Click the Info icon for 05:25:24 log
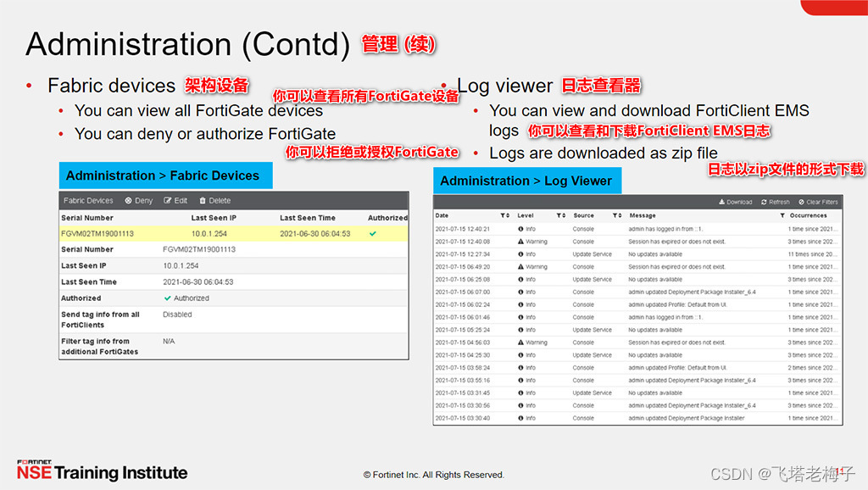Image resolution: width=868 pixels, height=490 pixels. click(521, 330)
